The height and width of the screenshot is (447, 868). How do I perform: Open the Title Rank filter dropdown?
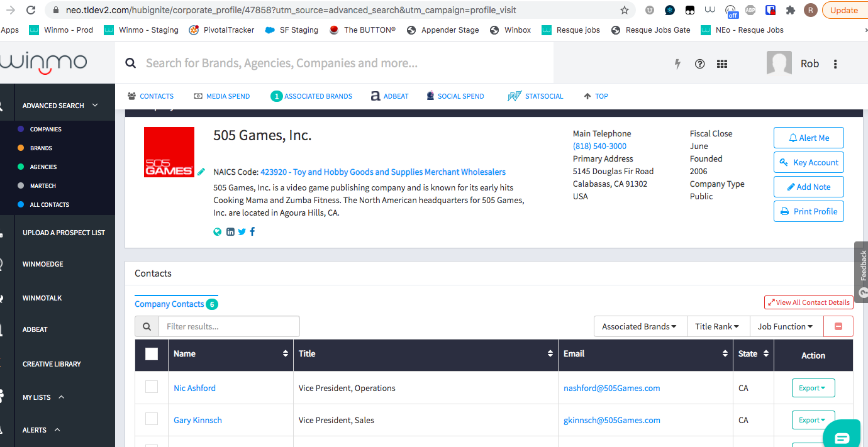click(718, 326)
